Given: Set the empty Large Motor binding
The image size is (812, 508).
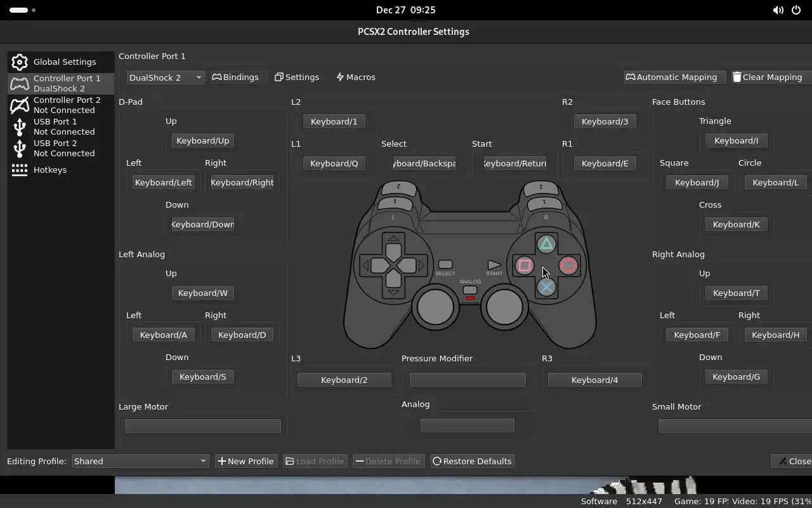Looking at the screenshot, I should (203, 425).
